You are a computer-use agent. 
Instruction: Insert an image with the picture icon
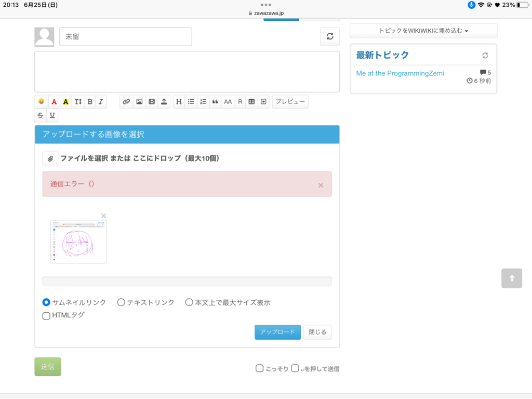(139, 101)
